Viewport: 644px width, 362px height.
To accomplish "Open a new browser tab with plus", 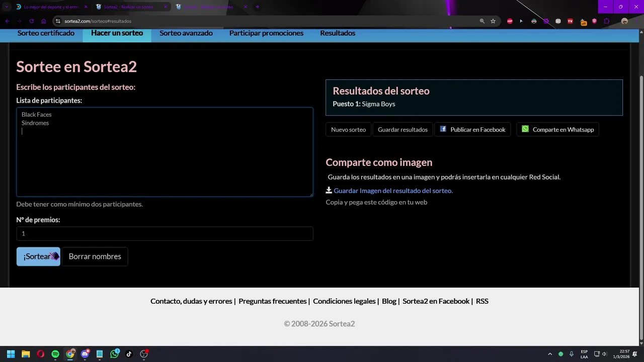I will point(257,7).
